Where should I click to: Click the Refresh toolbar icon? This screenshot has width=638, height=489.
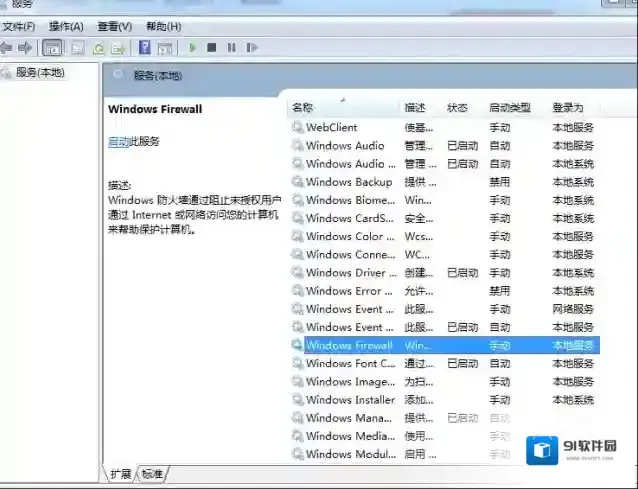coord(98,47)
